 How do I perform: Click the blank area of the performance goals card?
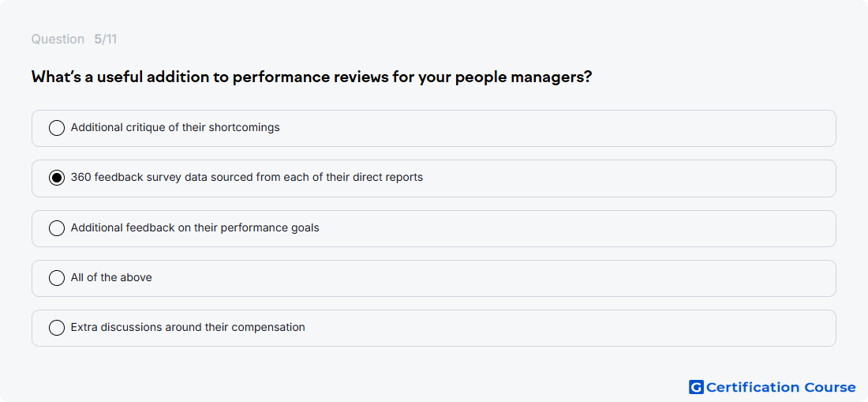pyautogui.click(x=576, y=228)
